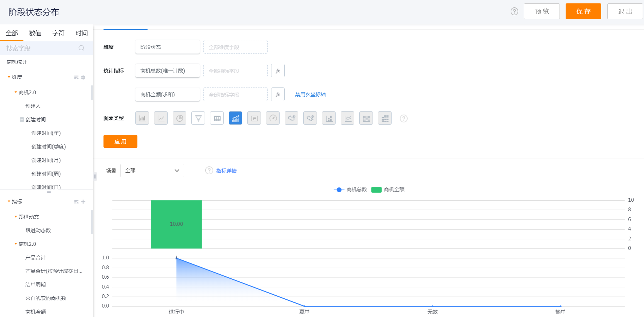Select 创建时间(月) field
Image resolution: width=644 pixels, height=317 pixels.
(46, 160)
